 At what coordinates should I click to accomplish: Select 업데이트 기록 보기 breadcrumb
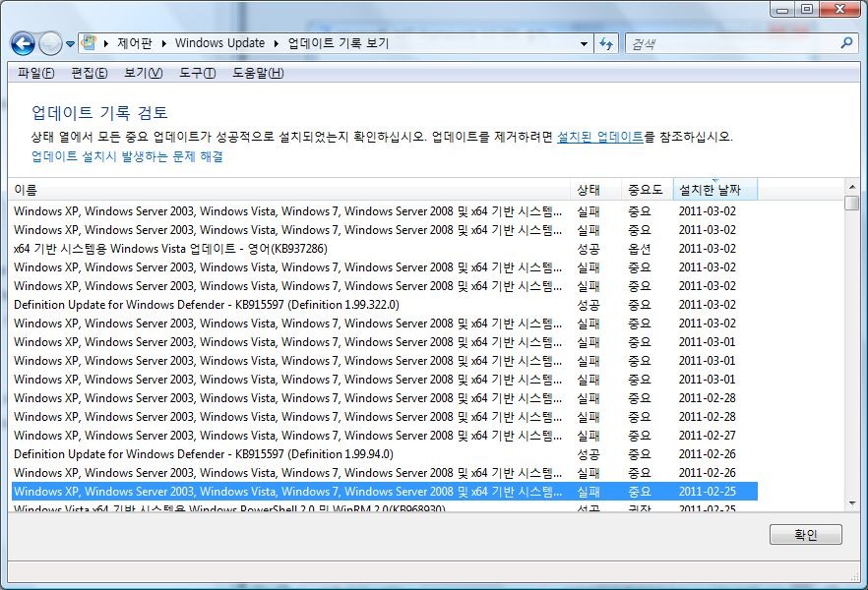pos(339,43)
